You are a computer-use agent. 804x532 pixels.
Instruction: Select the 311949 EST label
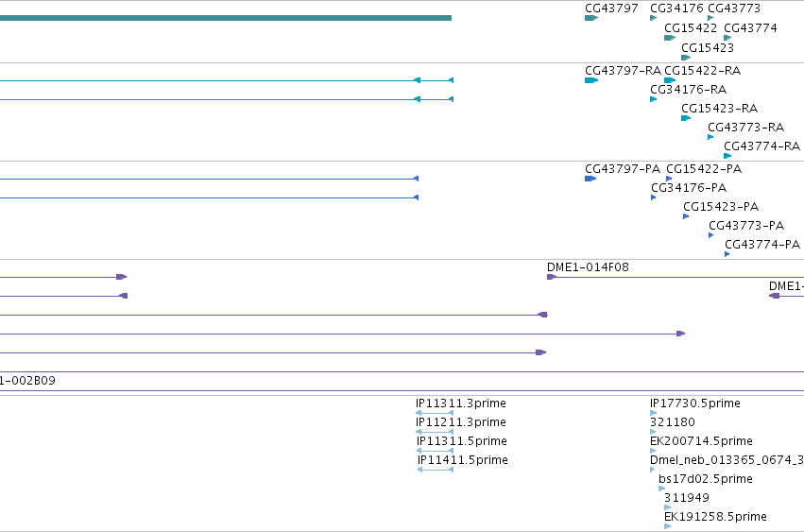click(687, 498)
